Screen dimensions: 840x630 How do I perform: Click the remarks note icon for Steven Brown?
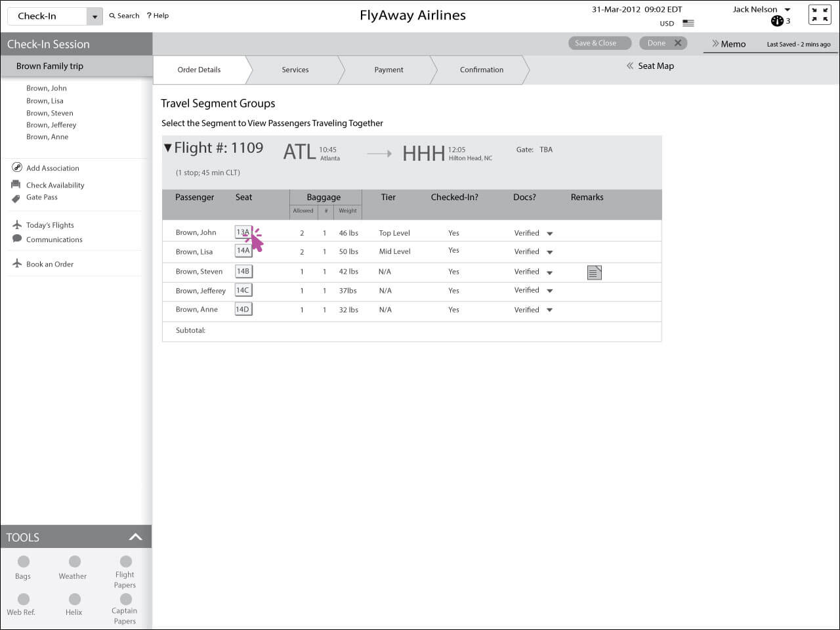[x=594, y=272]
